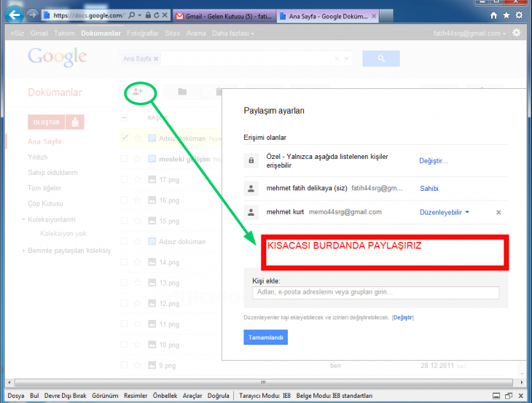The height and width of the screenshot is (403, 532).
Task: Star the Adsız doküman checked row
Action: [x=138, y=138]
